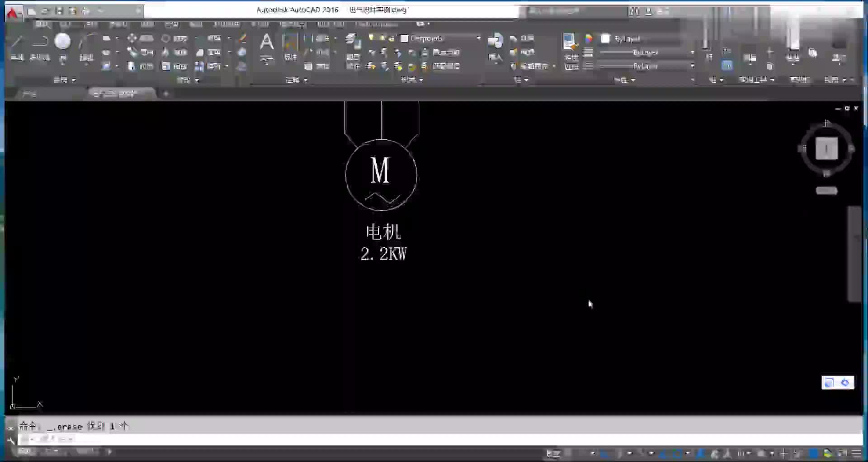Toggle clean screen in status bar
The height and width of the screenshot is (462, 868).
click(x=842, y=453)
